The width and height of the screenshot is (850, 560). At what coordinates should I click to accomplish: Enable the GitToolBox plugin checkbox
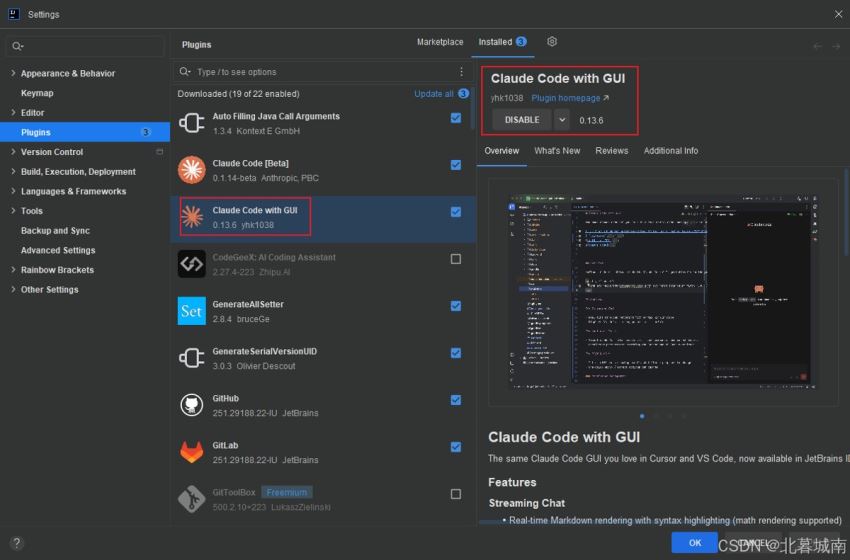(456, 494)
